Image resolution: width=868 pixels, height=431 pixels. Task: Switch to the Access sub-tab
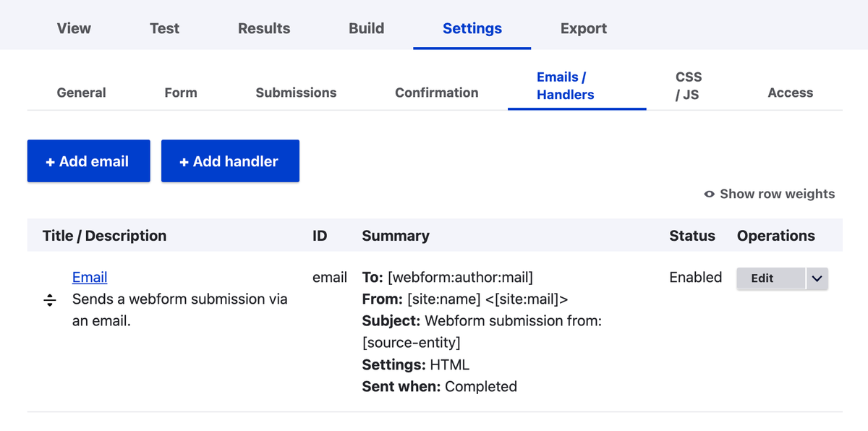(790, 93)
